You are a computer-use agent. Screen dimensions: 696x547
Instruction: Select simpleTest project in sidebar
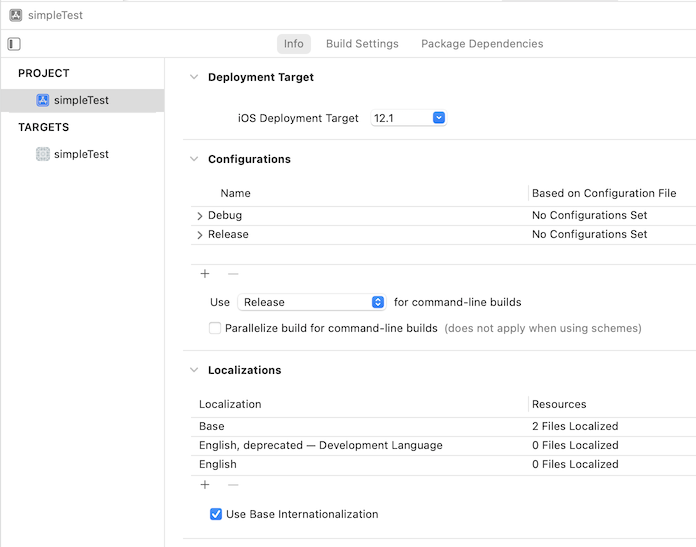point(82,100)
